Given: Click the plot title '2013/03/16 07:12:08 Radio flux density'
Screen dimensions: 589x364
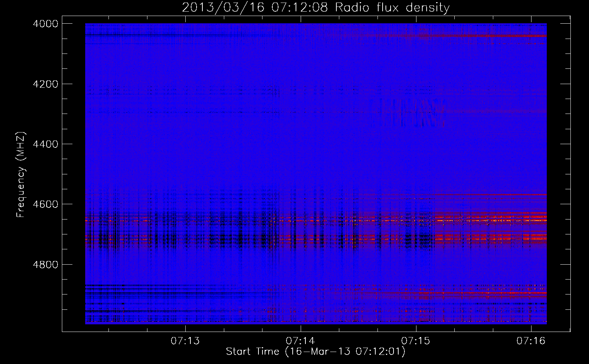Looking at the screenshot, I should tap(316, 8).
